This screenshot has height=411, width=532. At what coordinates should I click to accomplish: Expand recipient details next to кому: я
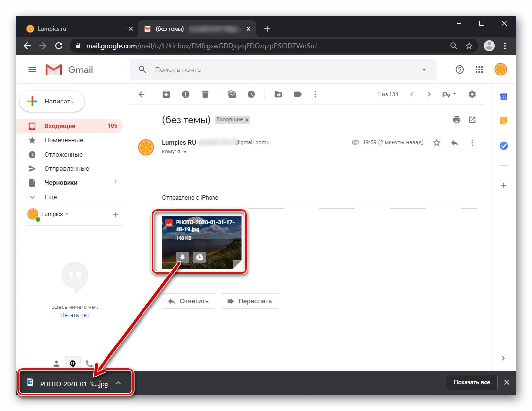(185, 152)
